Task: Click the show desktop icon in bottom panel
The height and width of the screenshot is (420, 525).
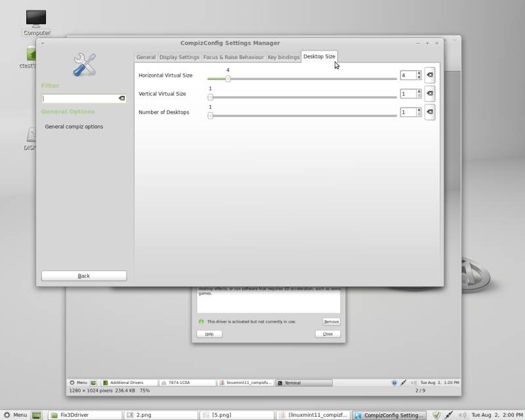Action: [37, 415]
